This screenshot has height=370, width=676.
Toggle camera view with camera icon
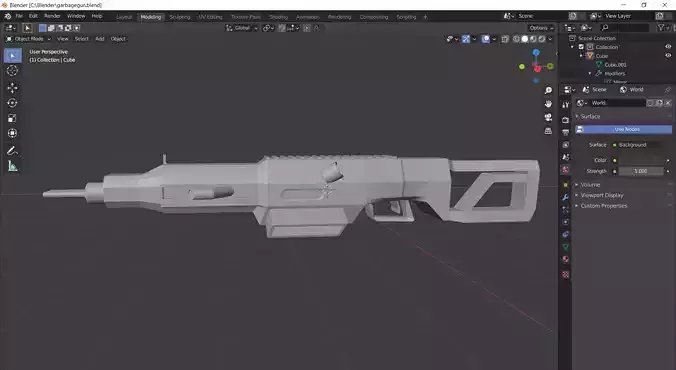[548, 117]
